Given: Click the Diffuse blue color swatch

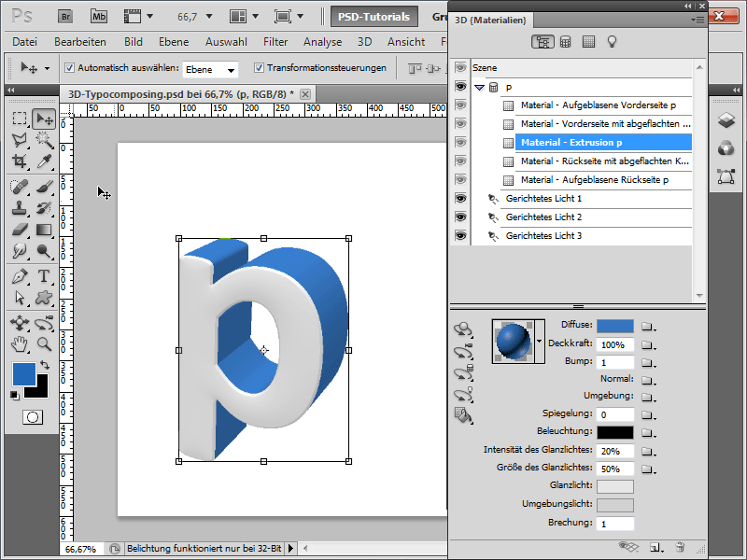Looking at the screenshot, I should point(614,327).
